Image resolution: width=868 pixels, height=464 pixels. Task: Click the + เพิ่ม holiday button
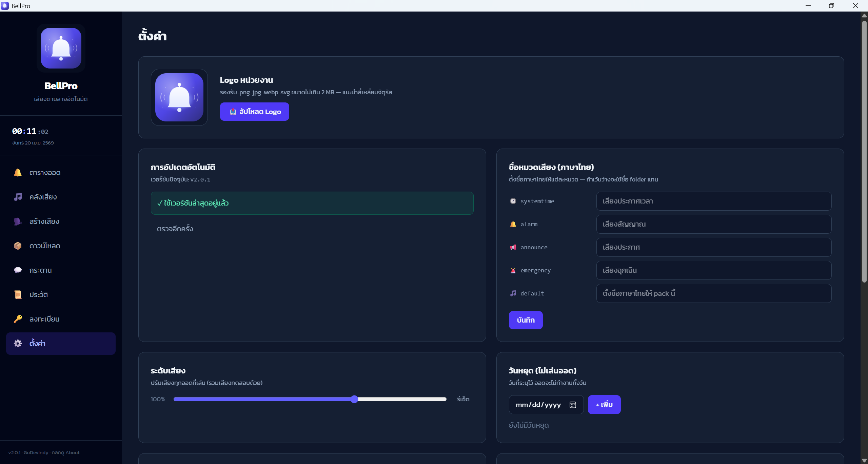pyautogui.click(x=604, y=405)
